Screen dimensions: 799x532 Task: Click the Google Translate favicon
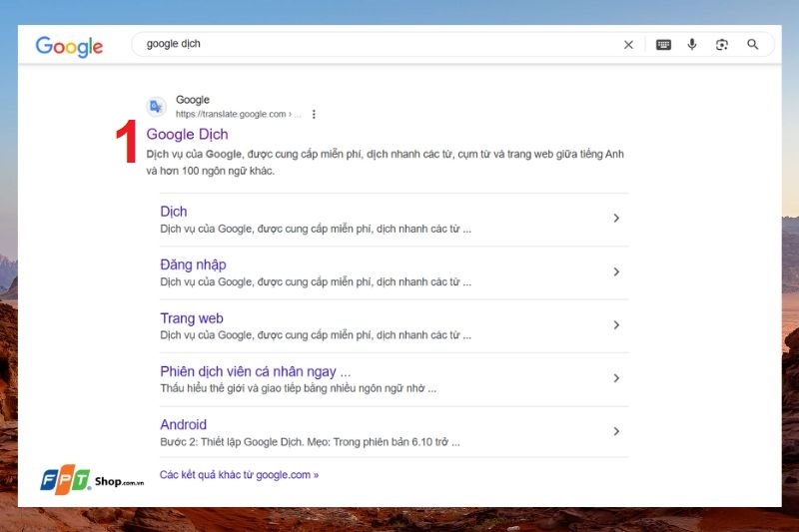pyautogui.click(x=156, y=107)
